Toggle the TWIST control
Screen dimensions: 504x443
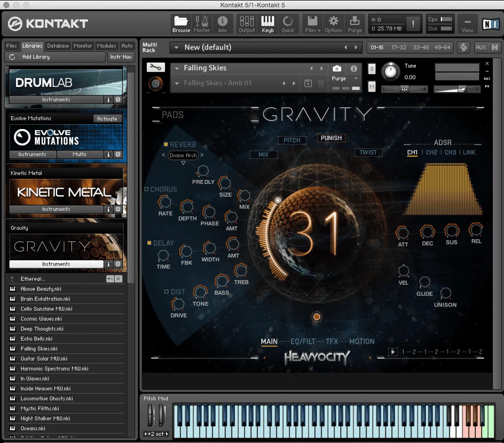[368, 152]
